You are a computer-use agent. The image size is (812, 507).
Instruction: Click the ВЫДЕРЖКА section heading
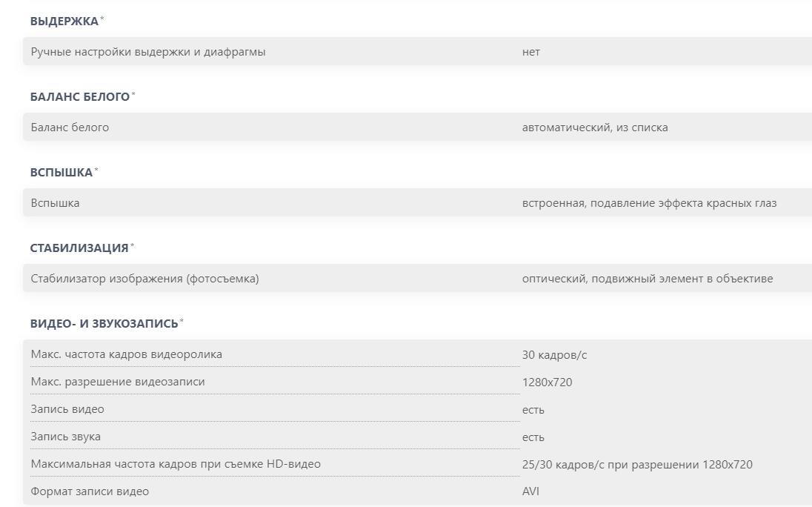coord(64,21)
